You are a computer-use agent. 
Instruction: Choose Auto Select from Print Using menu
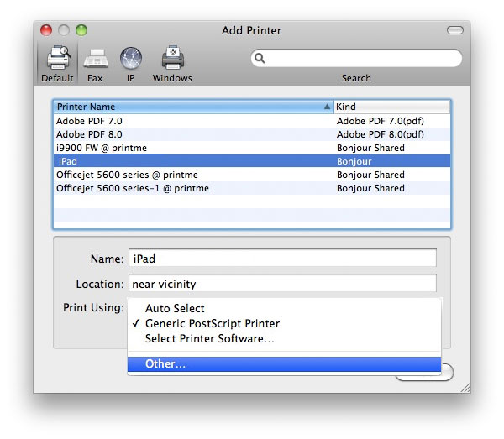[x=284, y=308]
